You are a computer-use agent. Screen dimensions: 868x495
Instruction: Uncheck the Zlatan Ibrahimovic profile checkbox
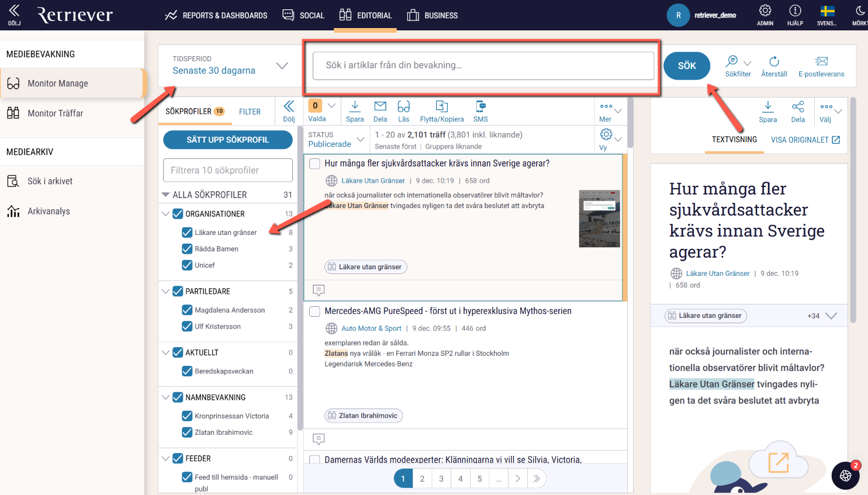point(187,432)
